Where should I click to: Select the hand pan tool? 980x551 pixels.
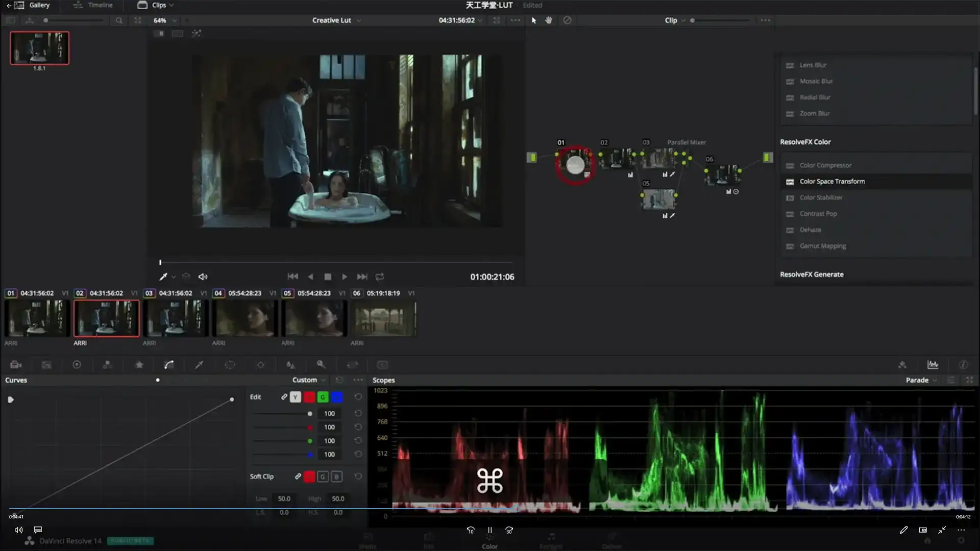[549, 20]
